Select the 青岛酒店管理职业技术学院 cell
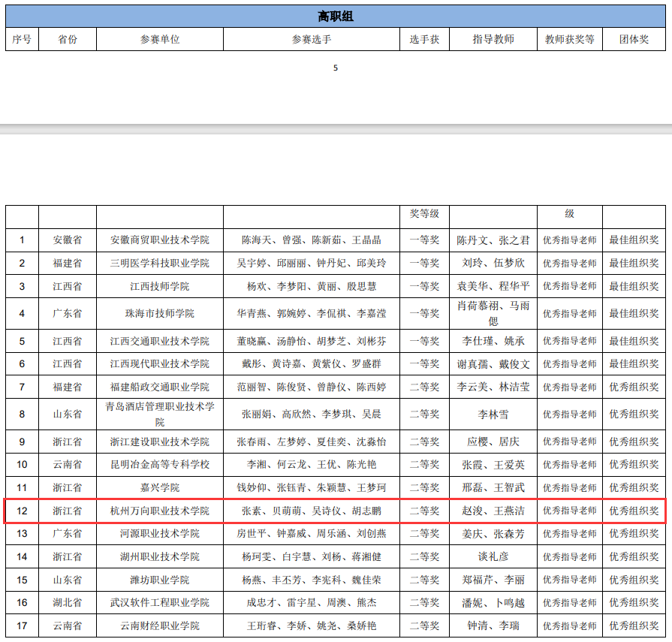 pos(160,414)
